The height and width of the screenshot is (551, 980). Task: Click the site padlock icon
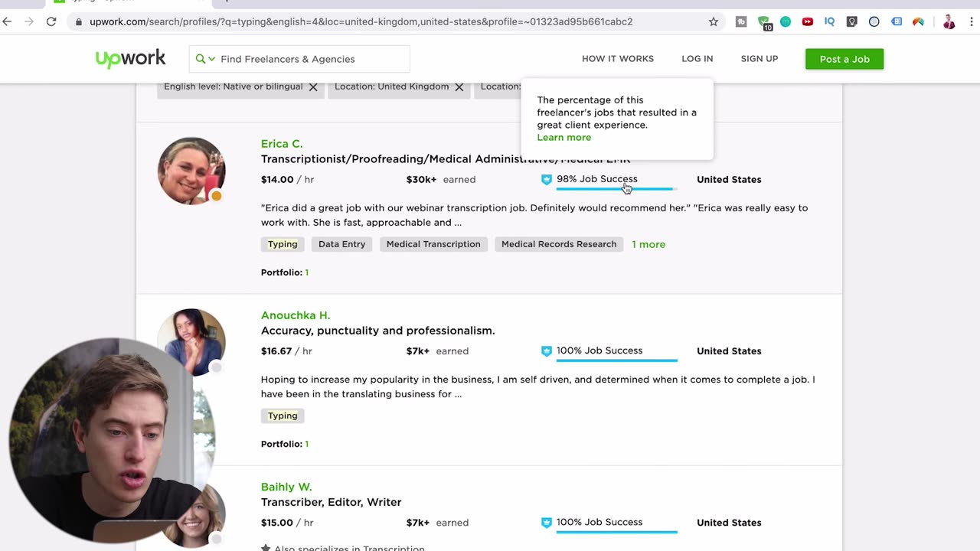(78, 21)
